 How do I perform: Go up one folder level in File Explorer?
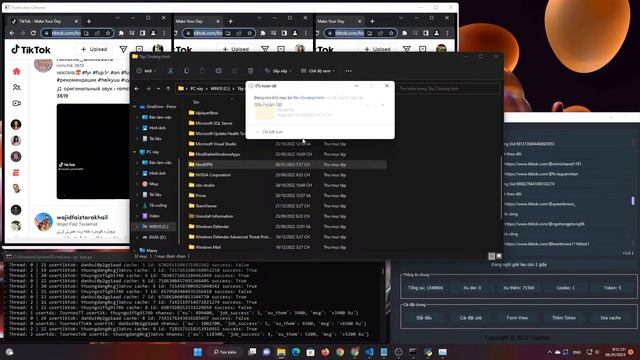pyautogui.click(x=168, y=88)
